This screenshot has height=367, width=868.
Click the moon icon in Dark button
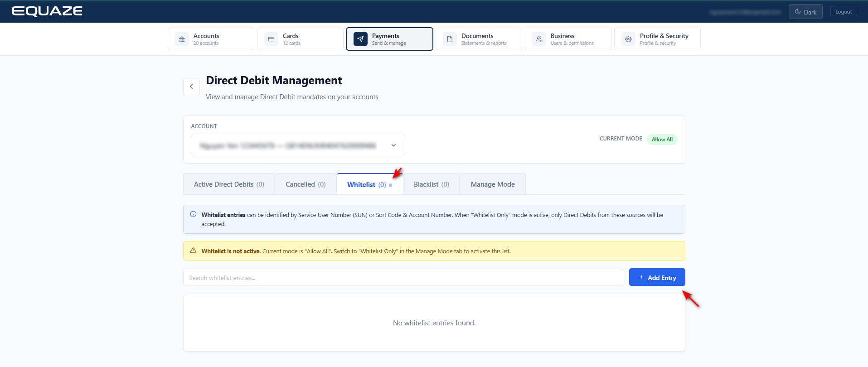click(x=798, y=12)
